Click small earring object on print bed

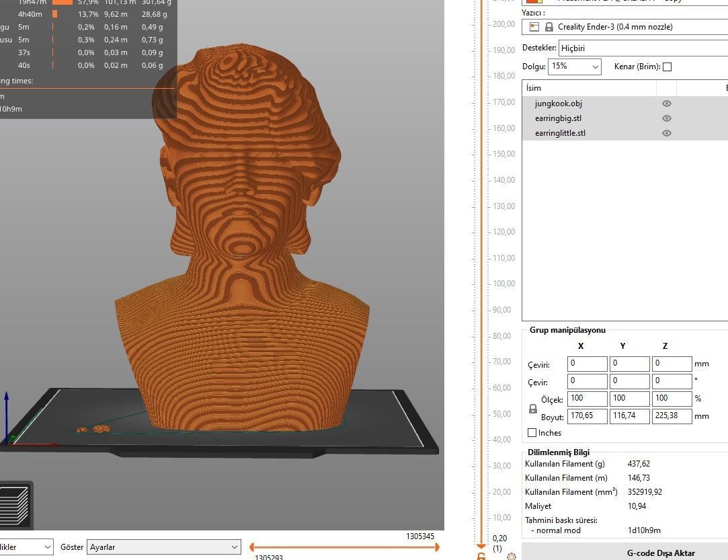point(82,430)
